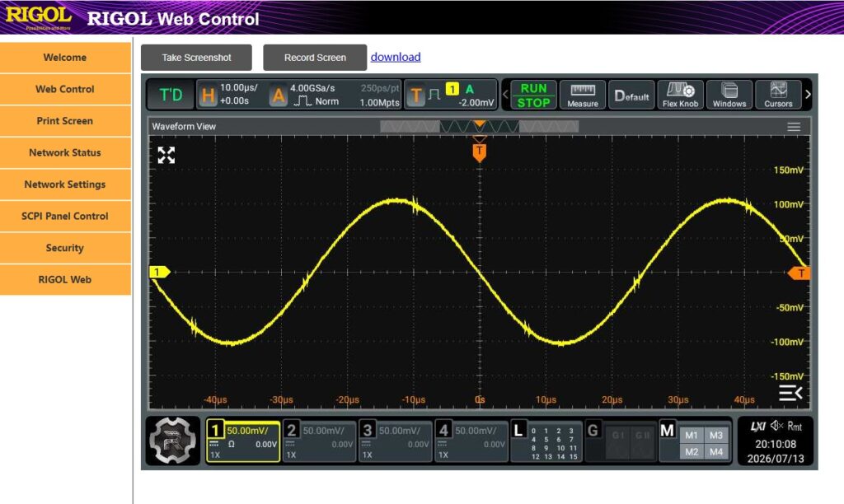Open the Cursors tool
The height and width of the screenshot is (504, 844).
(778, 96)
